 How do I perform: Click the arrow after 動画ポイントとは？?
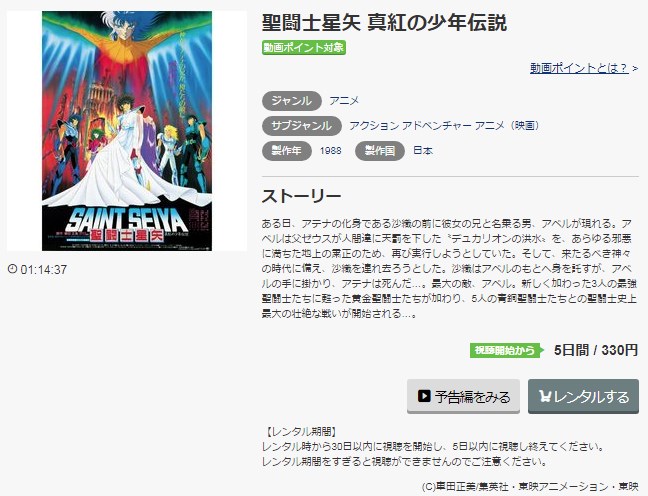pos(635,68)
